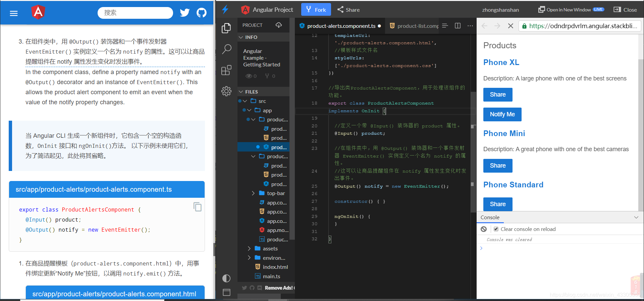Split the editor view
The width and height of the screenshot is (644, 301).
(x=458, y=26)
